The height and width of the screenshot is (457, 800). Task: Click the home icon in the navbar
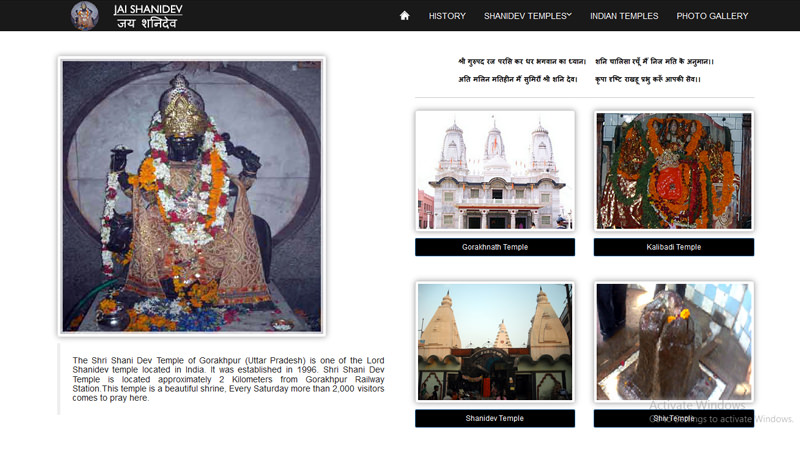point(404,16)
